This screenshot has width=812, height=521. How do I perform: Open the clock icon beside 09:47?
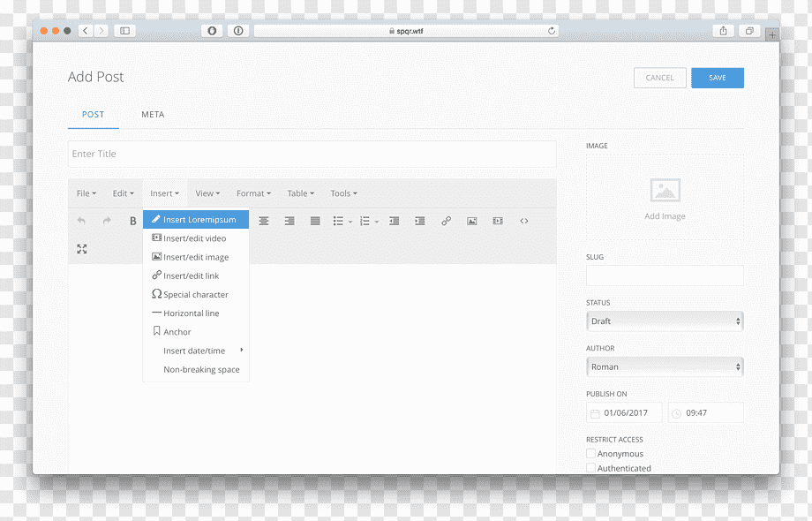coord(676,413)
